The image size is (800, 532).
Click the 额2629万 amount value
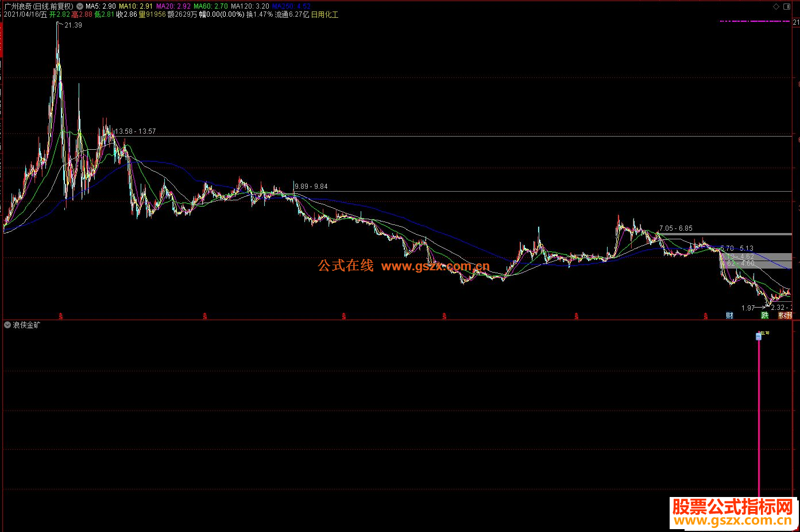pyautogui.click(x=182, y=15)
